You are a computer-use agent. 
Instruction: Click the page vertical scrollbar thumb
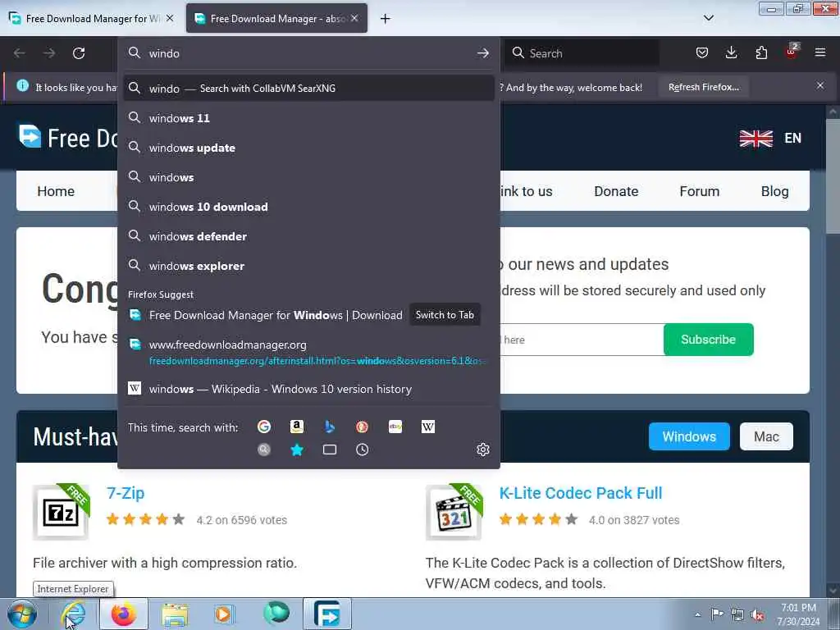(x=833, y=177)
